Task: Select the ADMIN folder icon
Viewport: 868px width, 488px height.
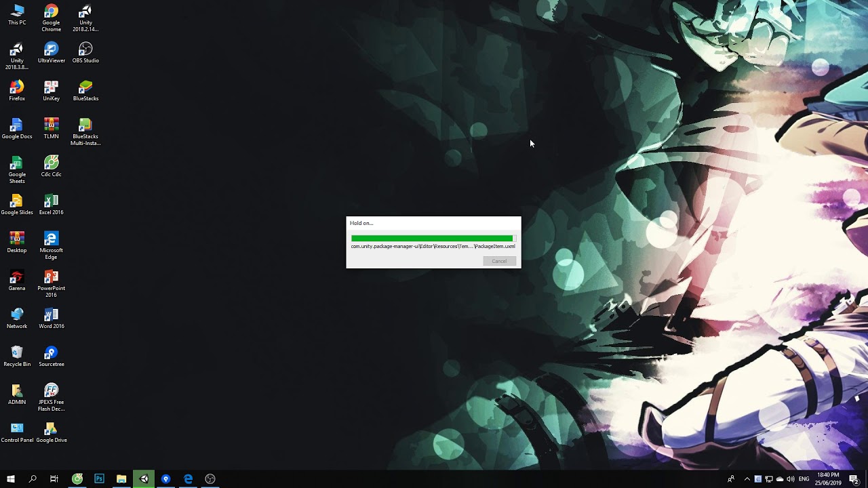Action: point(17,394)
